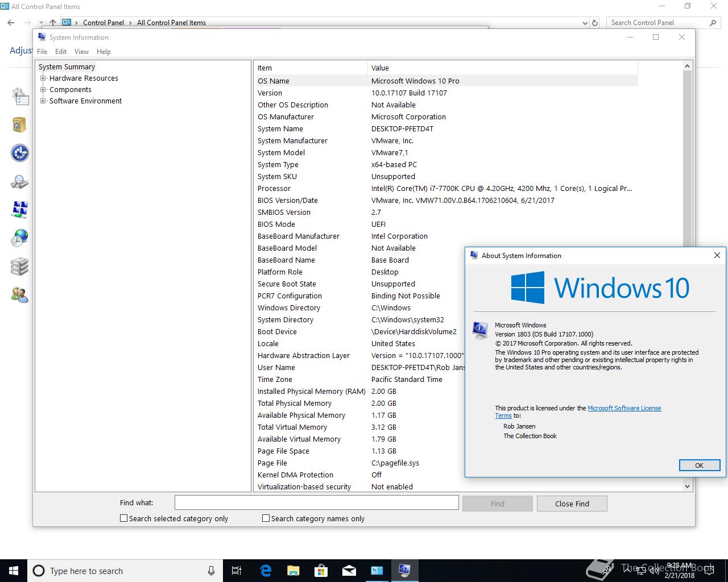
Task: Open the File menu in System Information
Action: [x=42, y=52]
